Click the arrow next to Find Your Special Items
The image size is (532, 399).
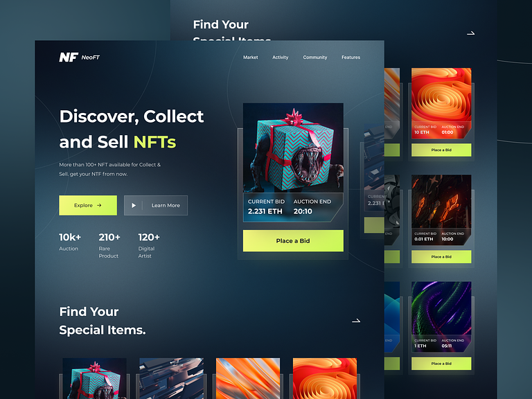(x=356, y=321)
